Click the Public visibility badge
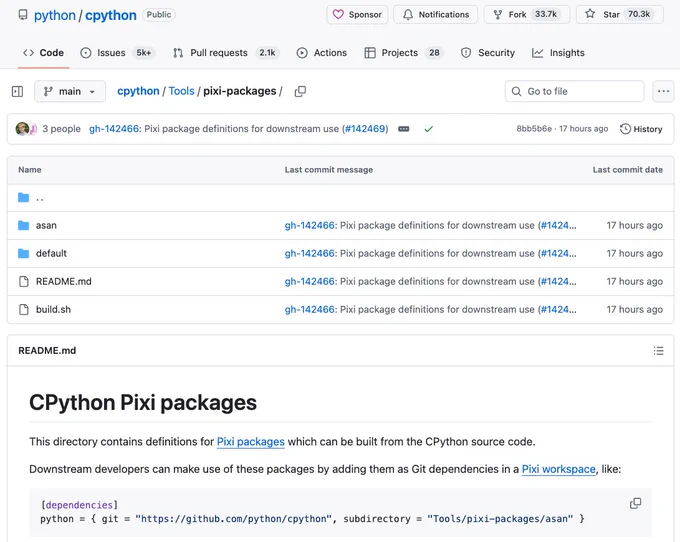The height and width of the screenshot is (542, 680). [x=159, y=15]
